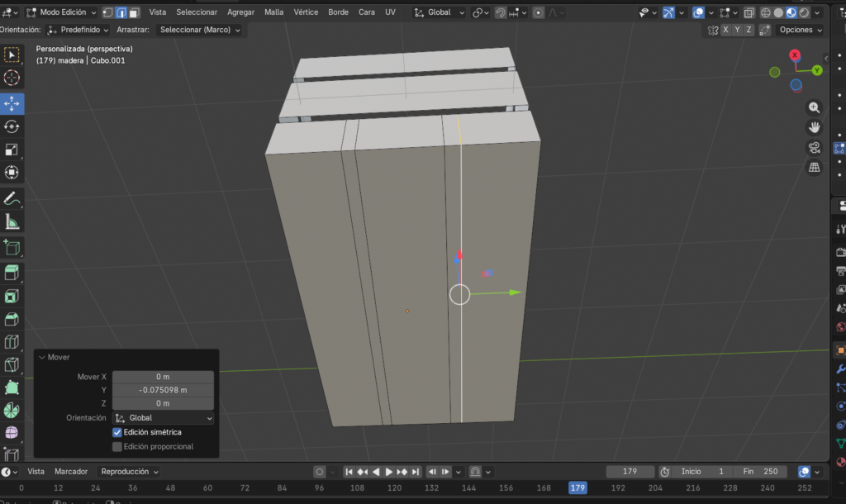Uncheck the Edición simétrica checkbox
Screen dimensions: 846x504
click(x=117, y=432)
